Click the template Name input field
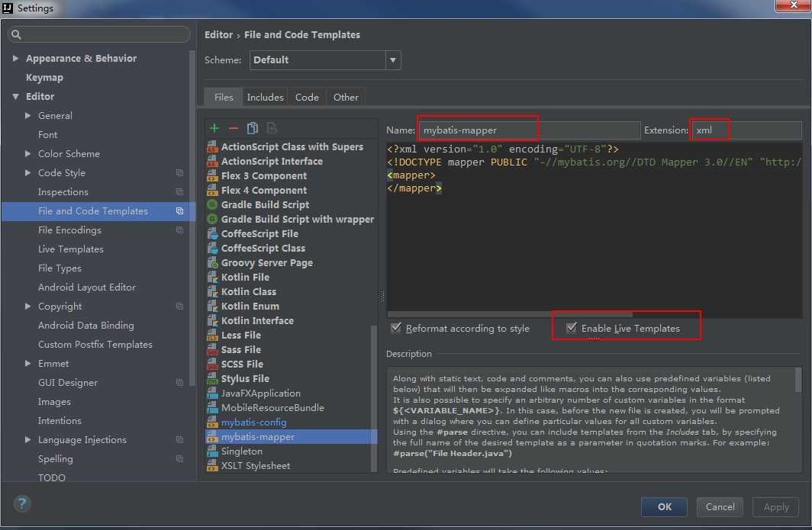 pyautogui.click(x=530, y=130)
